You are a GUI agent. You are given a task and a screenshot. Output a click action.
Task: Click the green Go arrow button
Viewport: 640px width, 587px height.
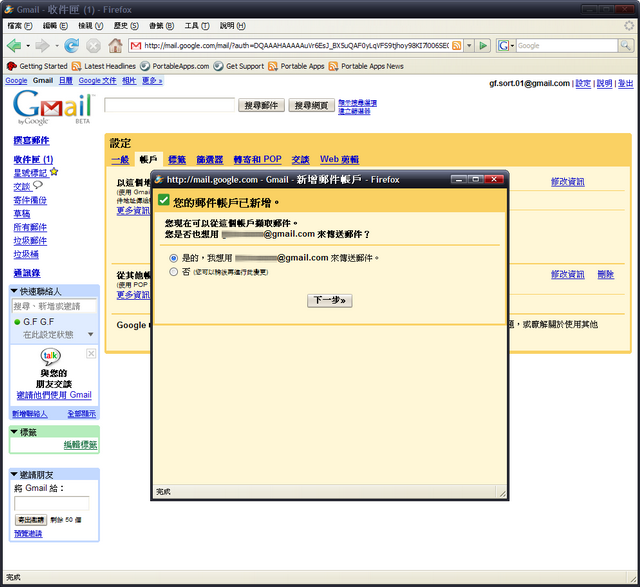[x=483, y=45]
